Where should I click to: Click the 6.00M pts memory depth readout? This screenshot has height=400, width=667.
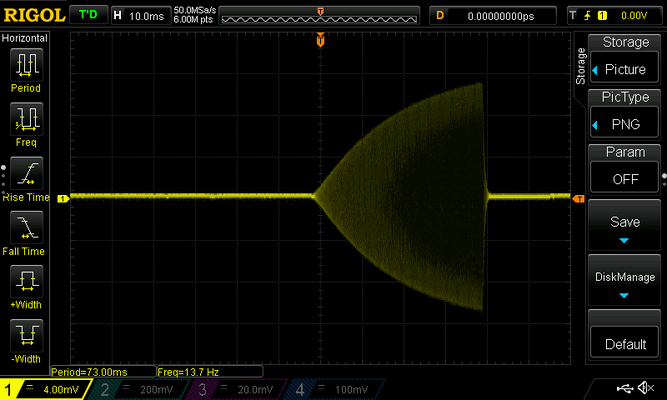tap(193, 20)
